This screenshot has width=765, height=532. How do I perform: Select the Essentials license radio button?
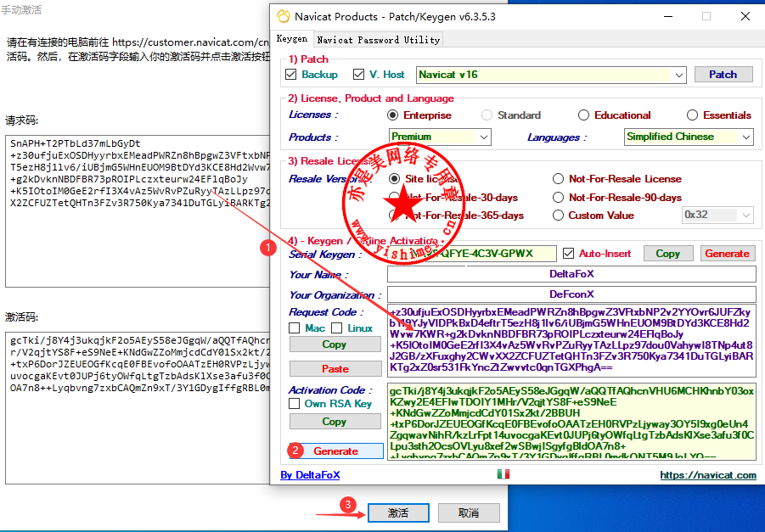click(x=692, y=115)
